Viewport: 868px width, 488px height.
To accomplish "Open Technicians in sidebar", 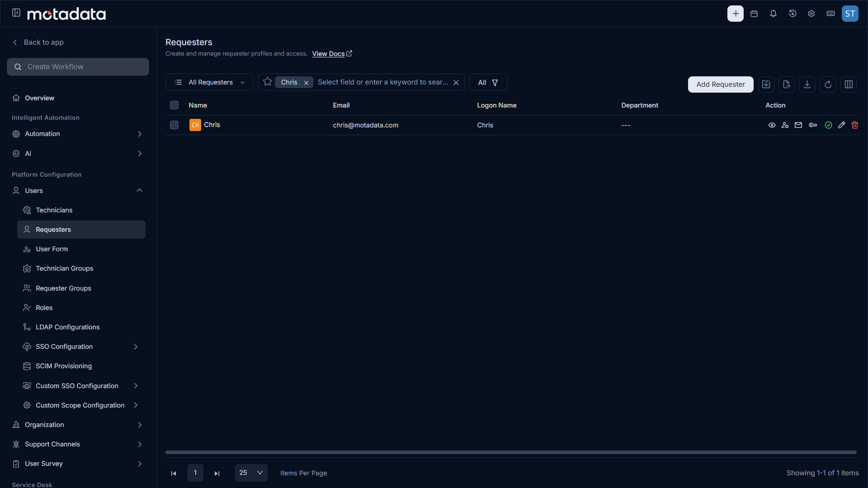I will [81, 210].
